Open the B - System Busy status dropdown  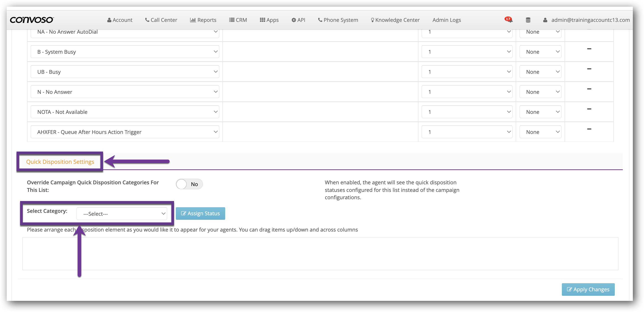tap(125, 52)
